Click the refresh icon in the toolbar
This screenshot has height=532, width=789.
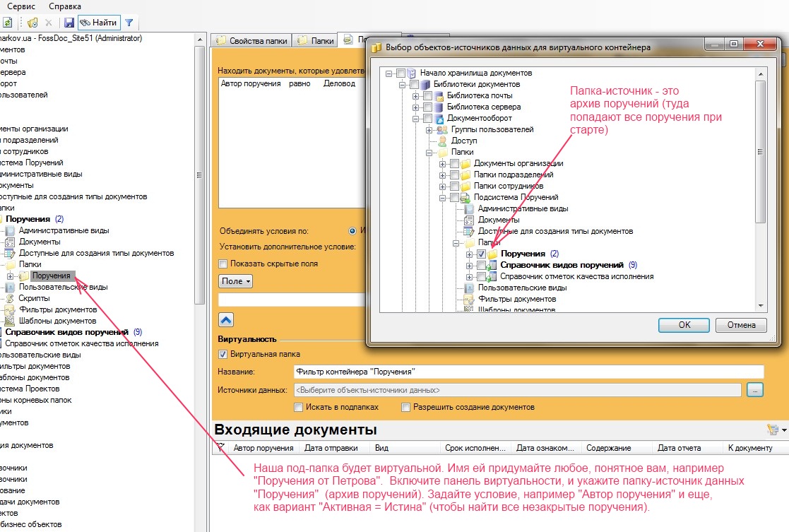(x=6, y=23)
